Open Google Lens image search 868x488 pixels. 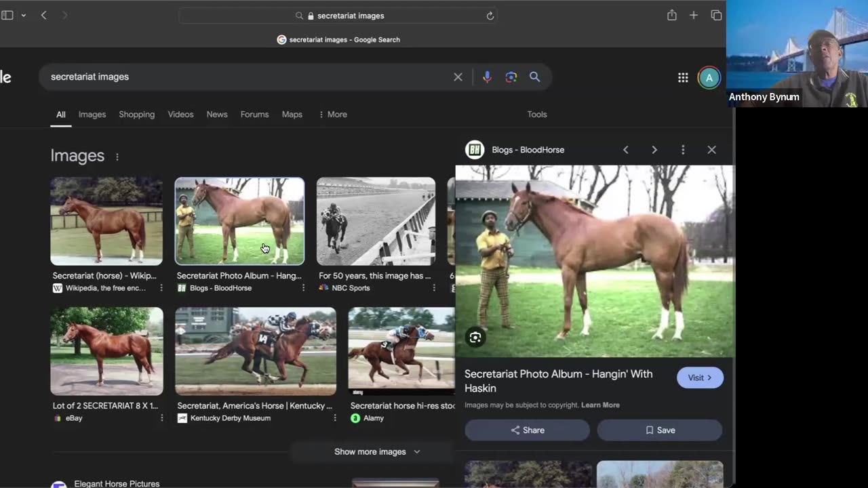point(511,77)
